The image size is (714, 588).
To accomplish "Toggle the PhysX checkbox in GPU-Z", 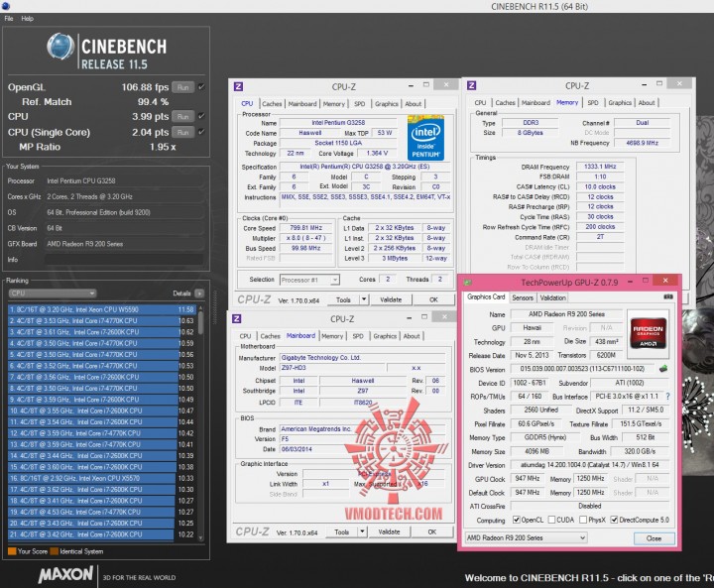I will pos(583,520).
